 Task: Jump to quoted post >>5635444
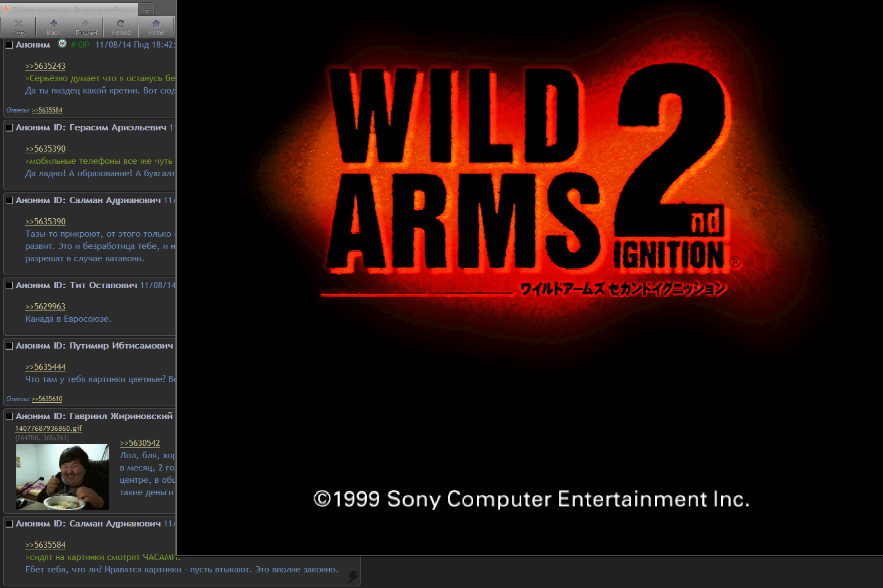click(45, 367)
